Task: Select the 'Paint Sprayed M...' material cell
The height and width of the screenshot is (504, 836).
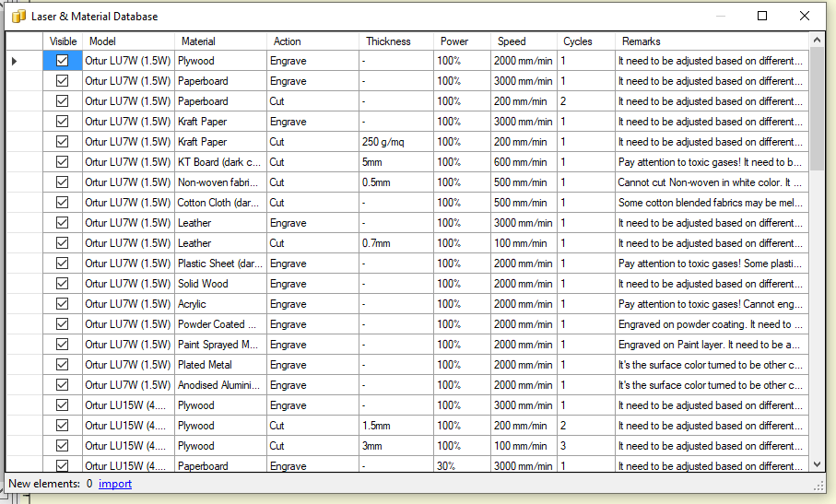Action: pos(220,345)
